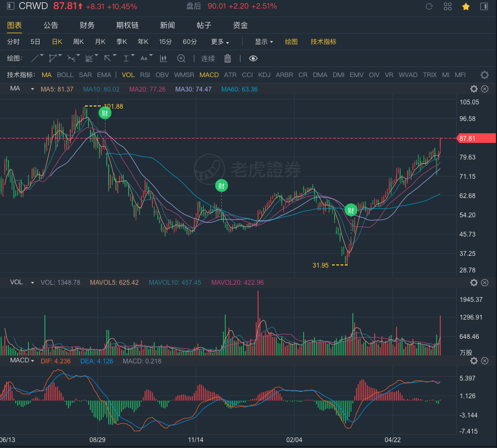Enable the OBV indicator

162,75
